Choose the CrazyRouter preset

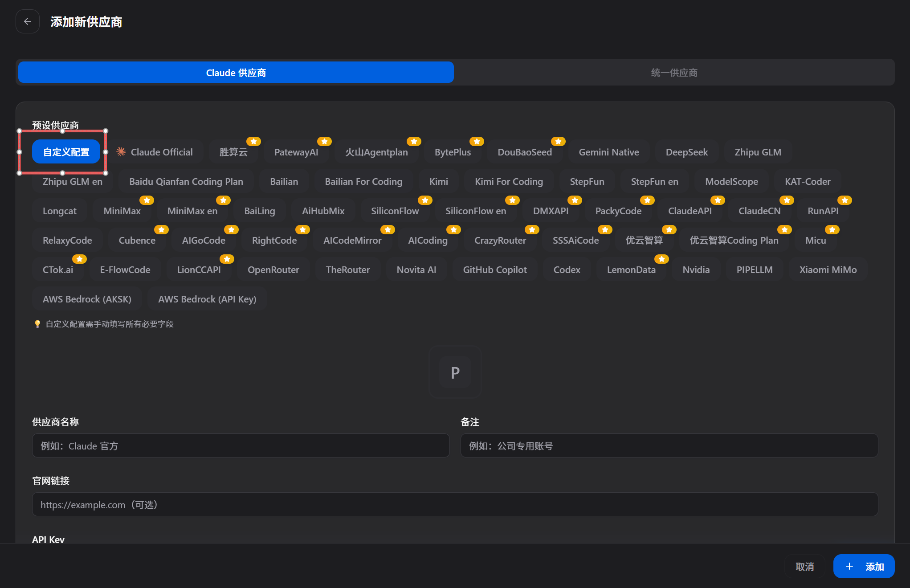pos(500,240)
